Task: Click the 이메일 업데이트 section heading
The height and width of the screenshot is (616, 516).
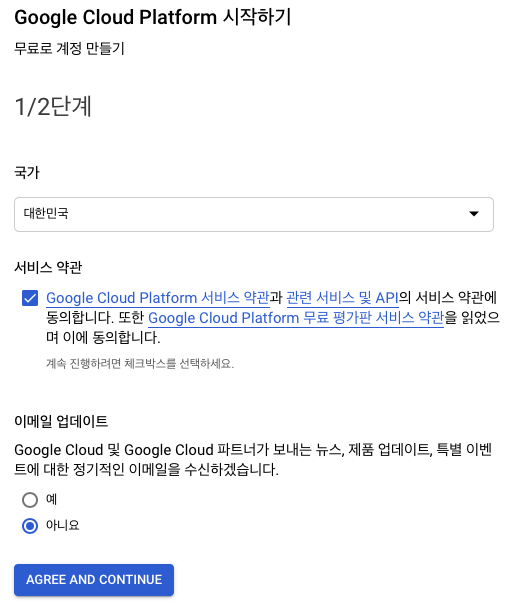Action: click(61, 421)
